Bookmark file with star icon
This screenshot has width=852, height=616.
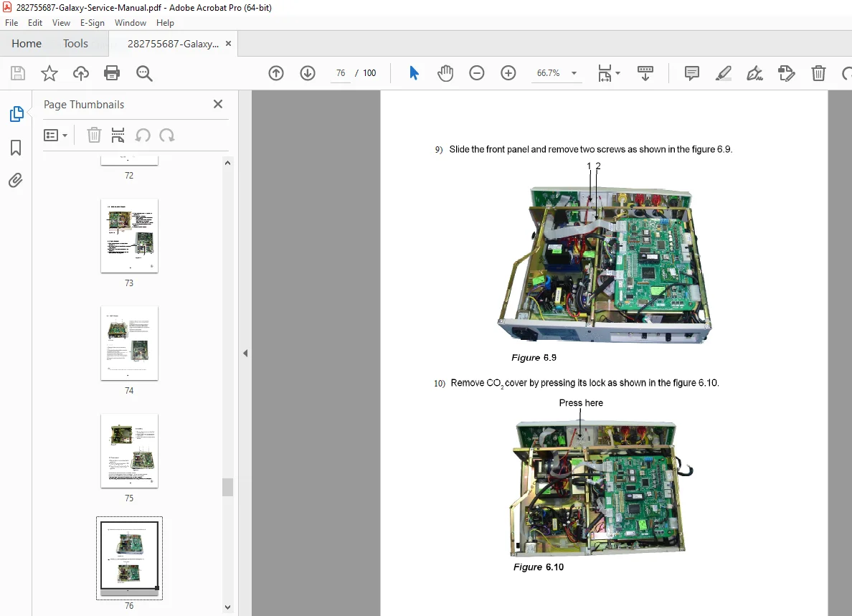[49, 73]
